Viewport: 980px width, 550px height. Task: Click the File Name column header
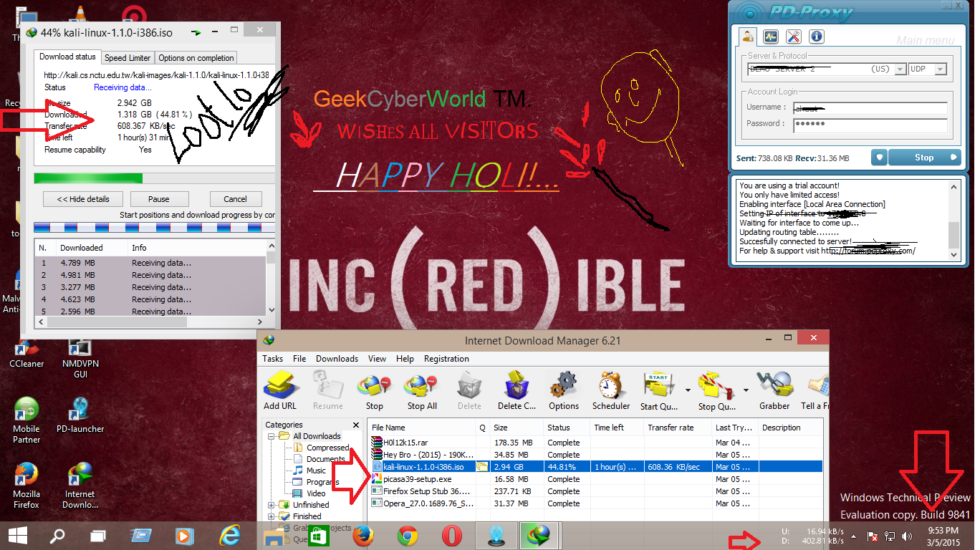click(x=422, y=428)
